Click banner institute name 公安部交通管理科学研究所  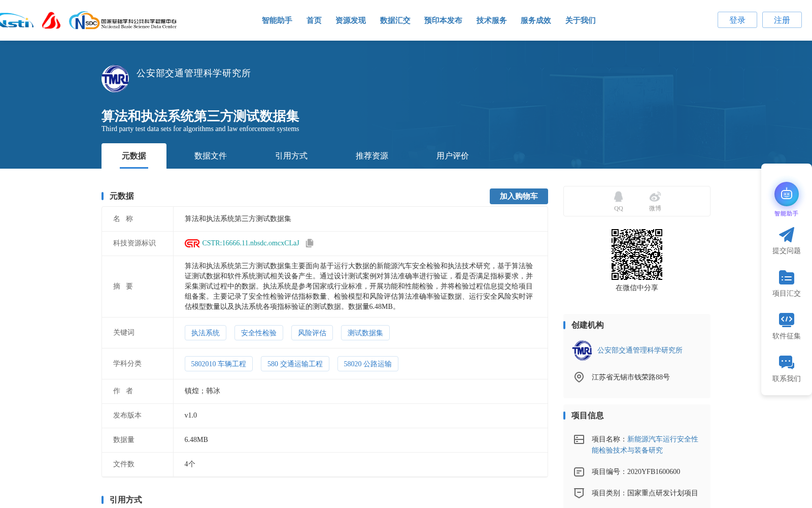tap(193, 73)
